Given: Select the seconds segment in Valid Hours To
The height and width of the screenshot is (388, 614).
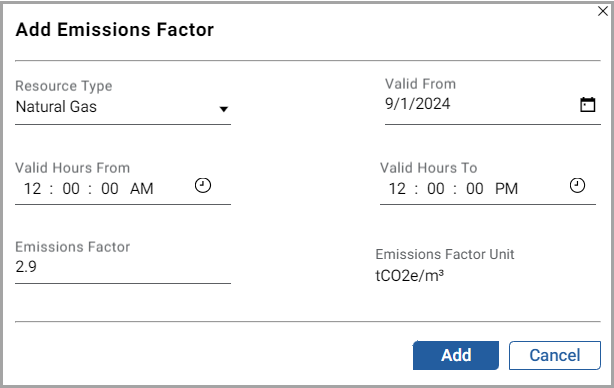Looking at the screenshot, I should tap(475, 189).
